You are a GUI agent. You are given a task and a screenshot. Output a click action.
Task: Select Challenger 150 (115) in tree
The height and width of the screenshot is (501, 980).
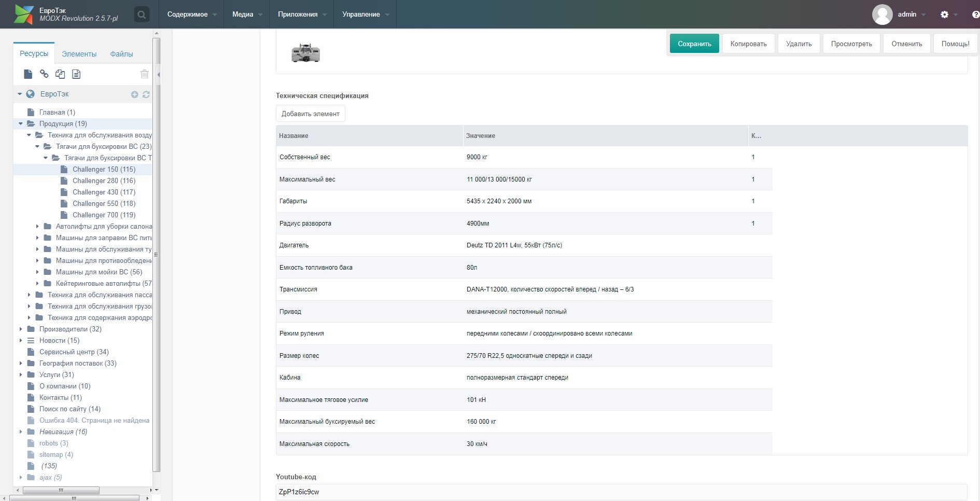pos(104,169)
